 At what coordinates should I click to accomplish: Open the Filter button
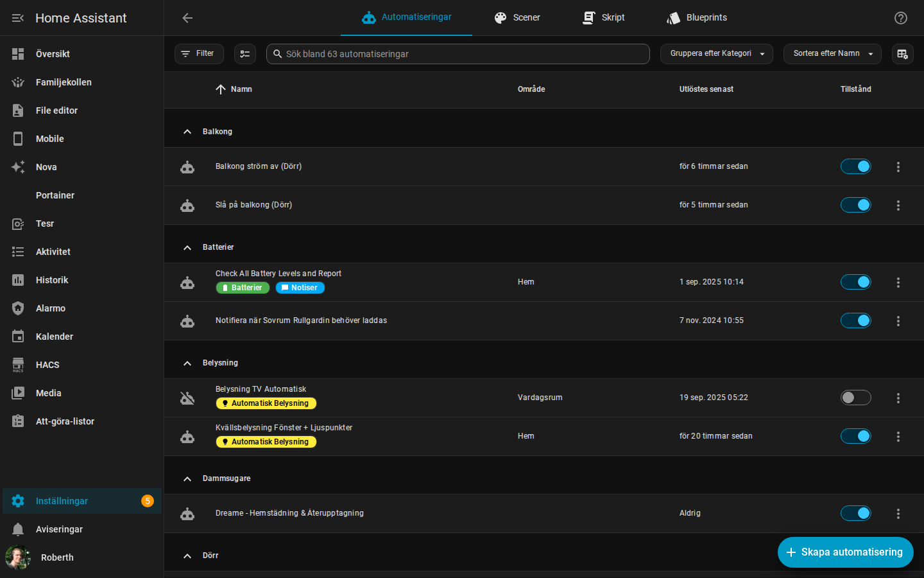pyautogui.click(x=199, y=54)
